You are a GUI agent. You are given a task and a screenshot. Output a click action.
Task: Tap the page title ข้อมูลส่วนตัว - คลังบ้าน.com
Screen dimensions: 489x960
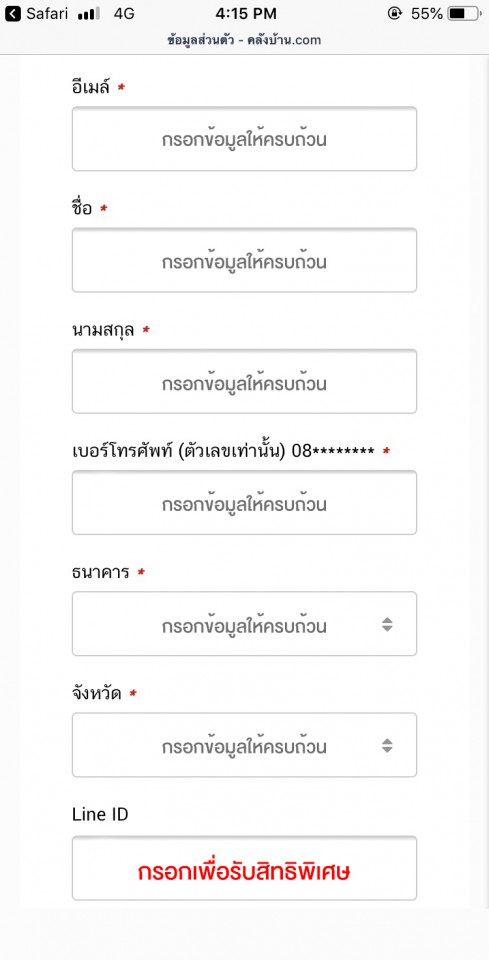(244, 40)
